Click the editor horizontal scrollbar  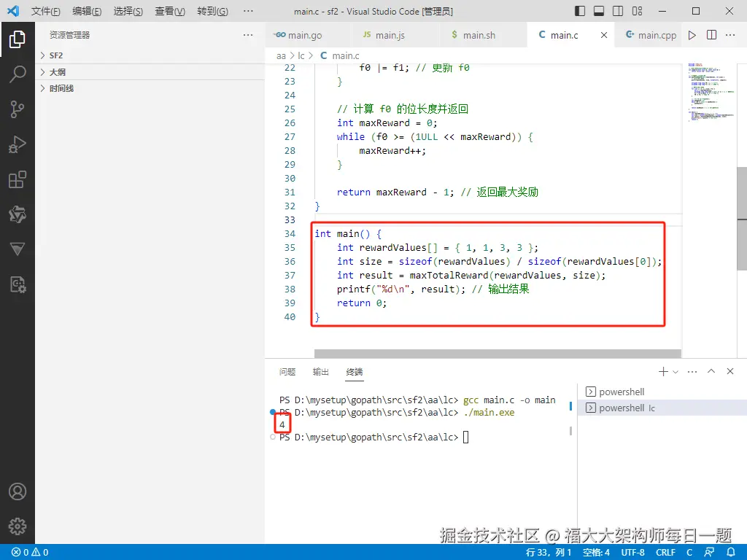(498, 354)
